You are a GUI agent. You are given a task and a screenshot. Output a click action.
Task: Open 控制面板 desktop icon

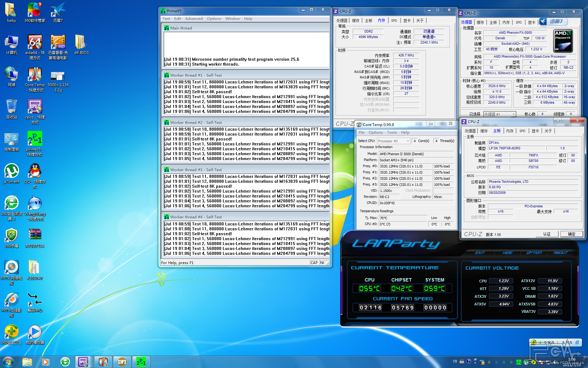click(11, 141)
